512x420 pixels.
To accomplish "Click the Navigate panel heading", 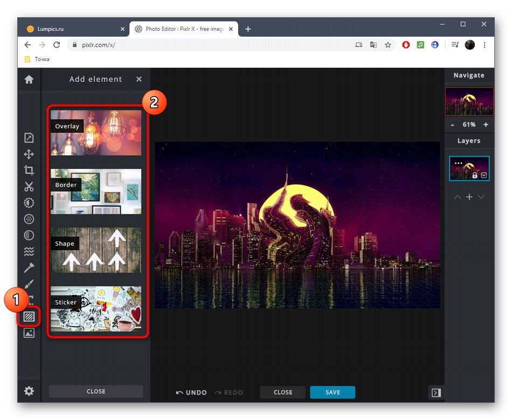I will 469,75.
